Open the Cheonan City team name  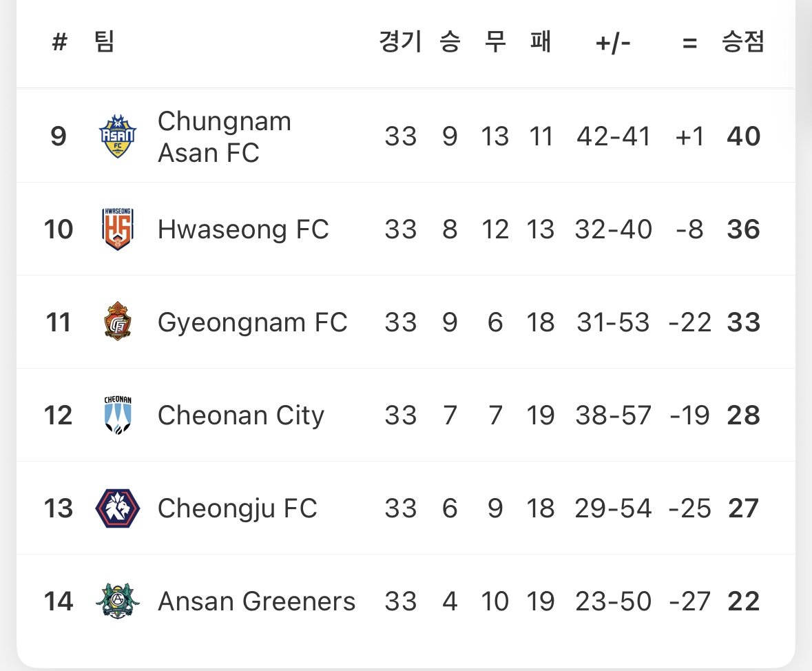click(x=241, y=415)
